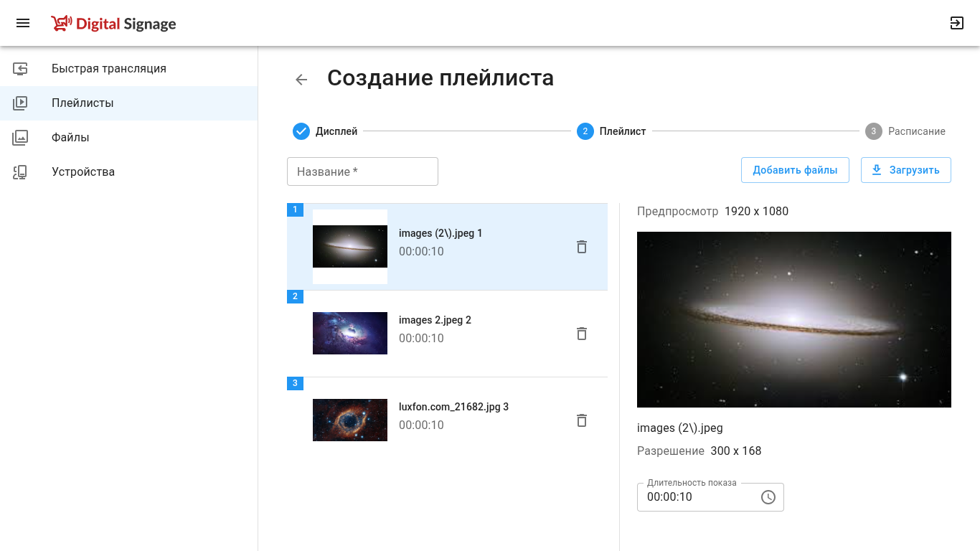The width and height of the screenshot is (980, 551).
Task: Click the logout icon in header
Action: [956, 23]
